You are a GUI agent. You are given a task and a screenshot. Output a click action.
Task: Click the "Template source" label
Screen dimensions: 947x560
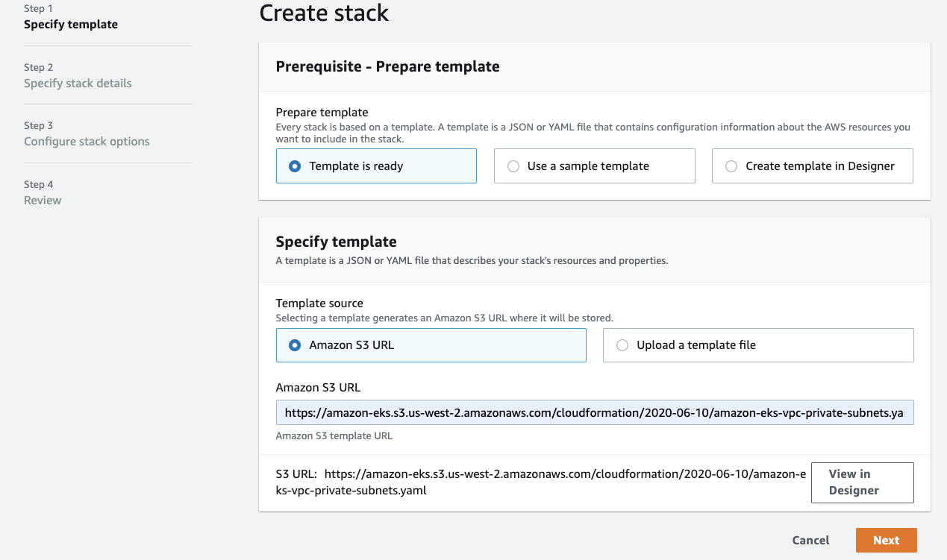point(319,303)
